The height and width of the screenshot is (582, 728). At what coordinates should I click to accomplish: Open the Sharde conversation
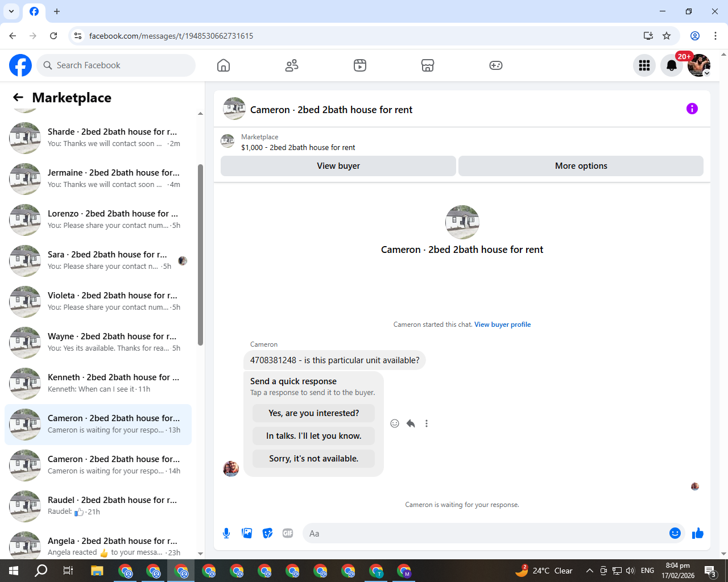tap(98, 138)
